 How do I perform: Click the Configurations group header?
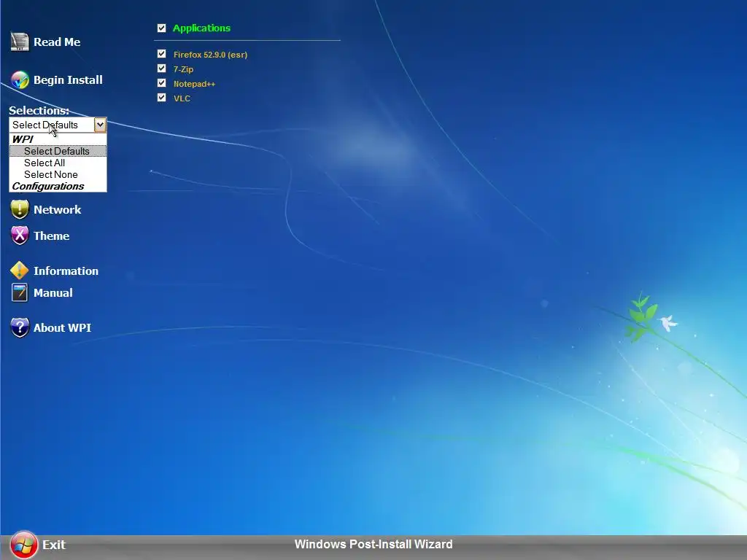(x=58, y=186)
